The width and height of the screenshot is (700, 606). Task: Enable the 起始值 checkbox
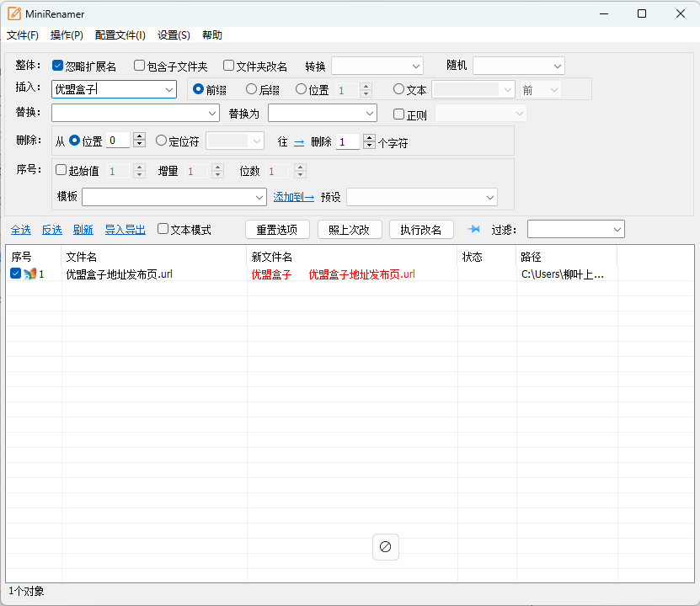tap(61, 170)
